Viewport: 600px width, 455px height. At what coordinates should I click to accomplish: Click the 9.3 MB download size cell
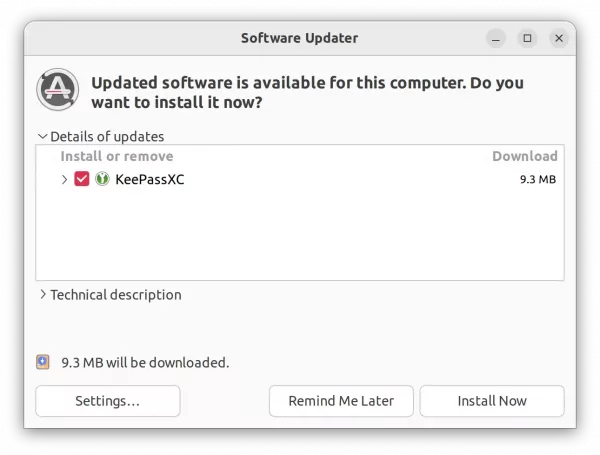click(x=538, y=179)
